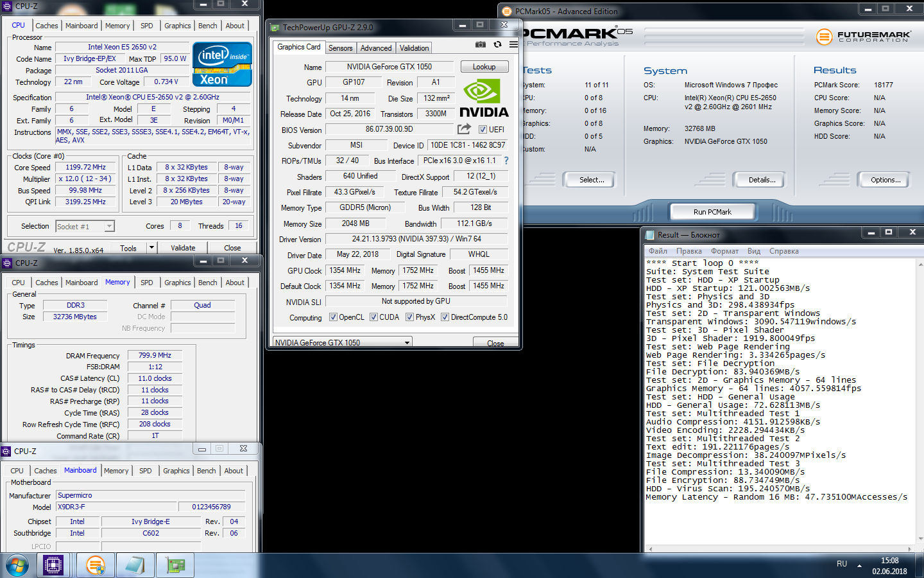The image size is (924, 578).
Task: Click the Validate button in CPU-Z
Action: (x=183, y=248)
